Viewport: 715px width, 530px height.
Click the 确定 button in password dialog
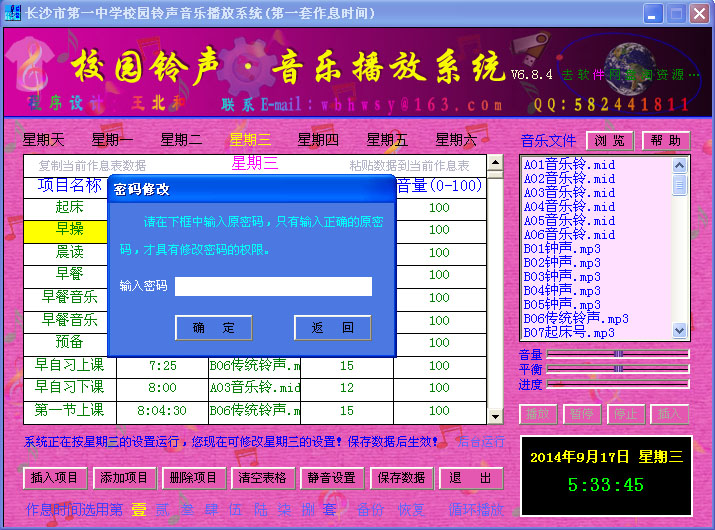213,327
